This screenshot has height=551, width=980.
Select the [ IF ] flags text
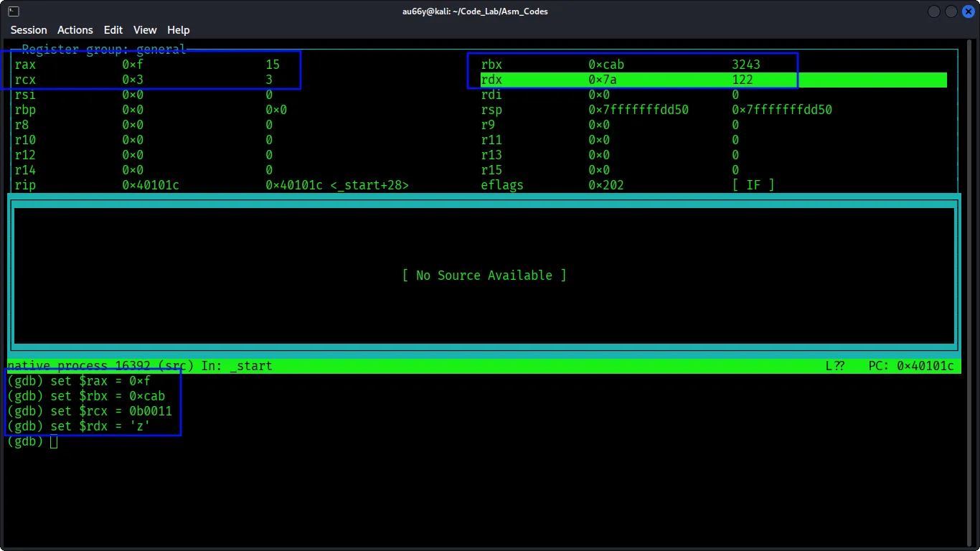pos(753,185)
